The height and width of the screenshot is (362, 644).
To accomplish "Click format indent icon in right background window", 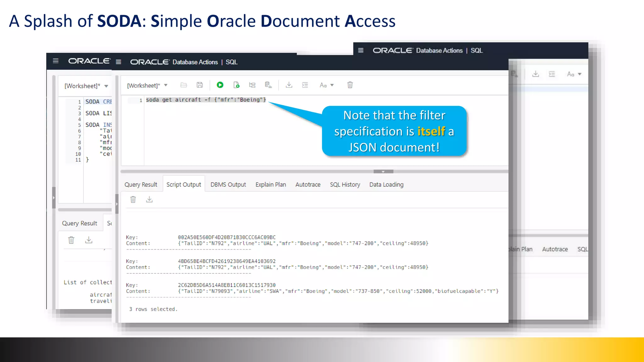I will coord(552,74).
